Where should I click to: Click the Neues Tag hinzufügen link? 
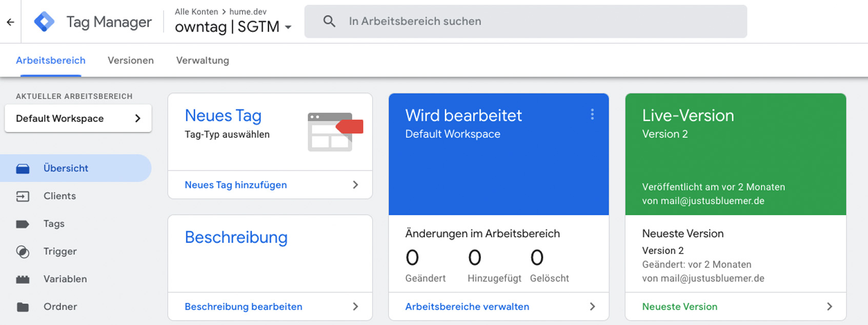click(236, 185)
